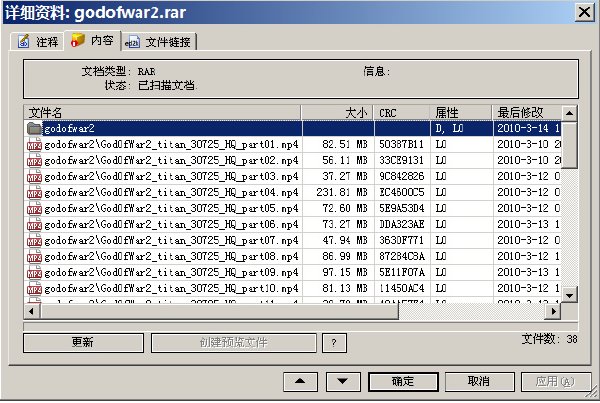The height and width of the screenshot is (403, 600).
Task: Select the 内容 tab
Action: pyautogui.click(x=93, y=40)
